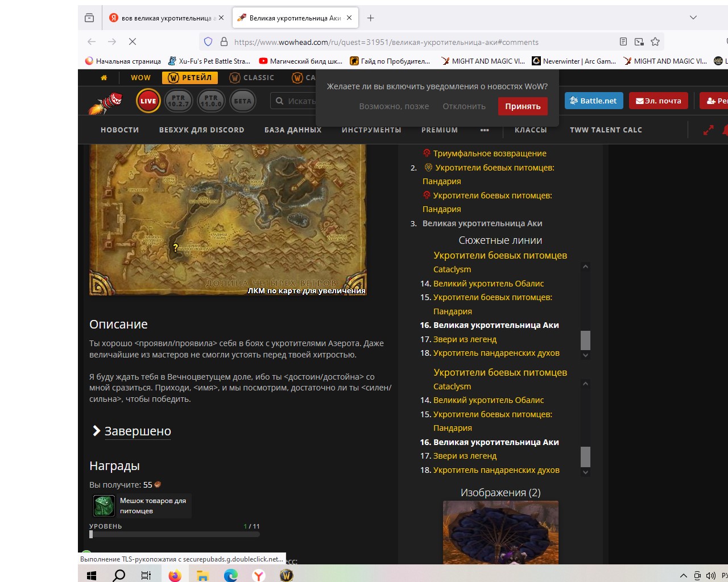Open reader view icon in address bar
Viewport: 728px width, 582px height.
623,41
